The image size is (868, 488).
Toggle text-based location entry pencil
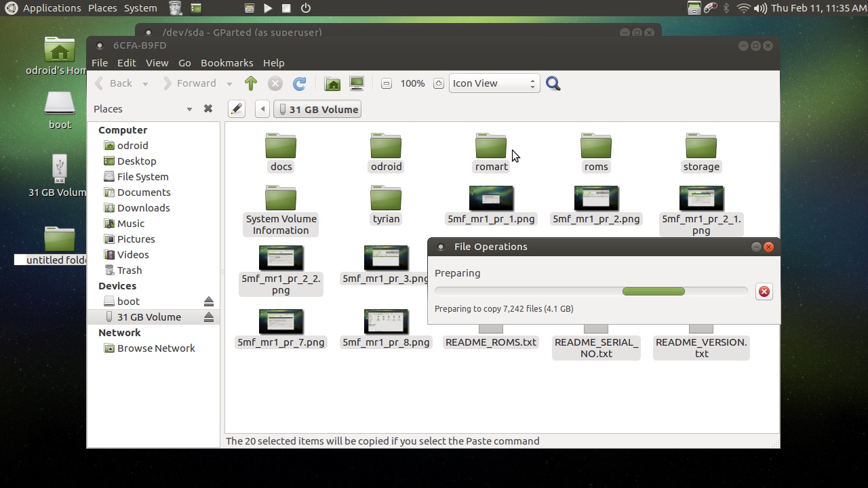click(x=236, y=109)
